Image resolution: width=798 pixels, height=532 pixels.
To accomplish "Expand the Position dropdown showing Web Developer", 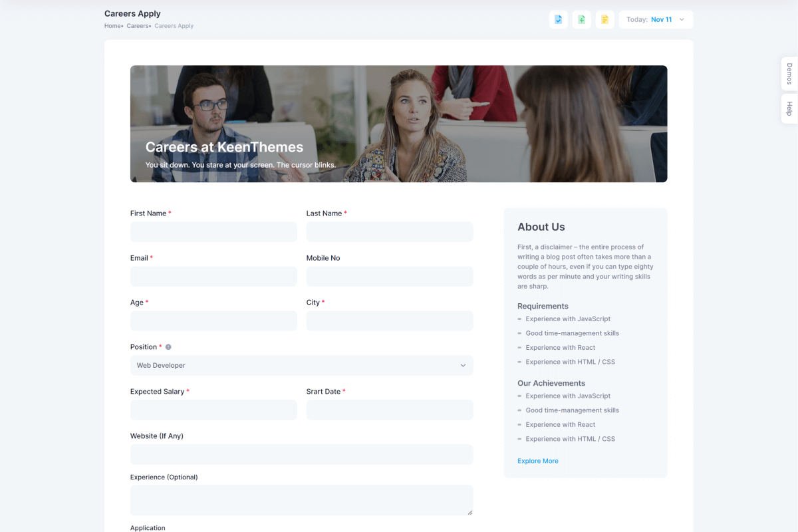I will [x=301, y=365].
